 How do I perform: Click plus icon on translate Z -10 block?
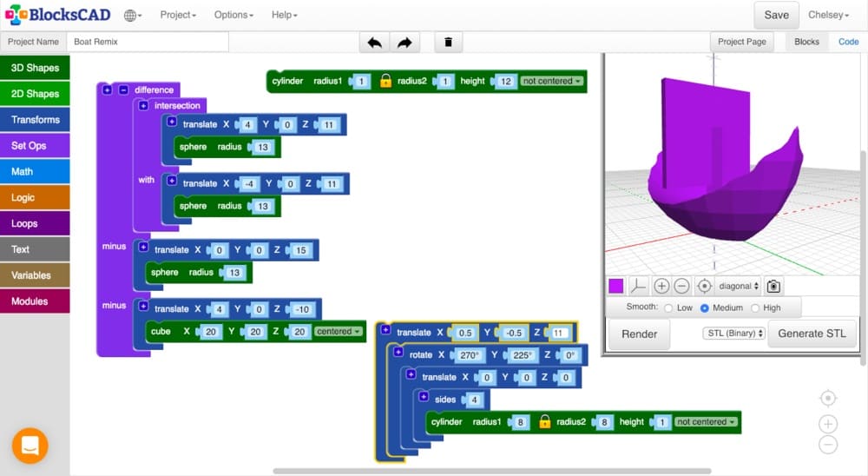tap(143, 307)
